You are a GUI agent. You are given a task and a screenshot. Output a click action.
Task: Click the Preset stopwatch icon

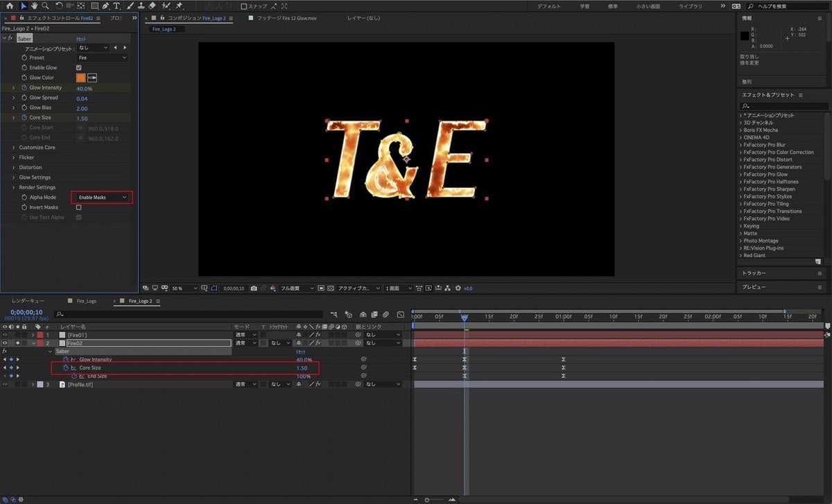[24, 58]
